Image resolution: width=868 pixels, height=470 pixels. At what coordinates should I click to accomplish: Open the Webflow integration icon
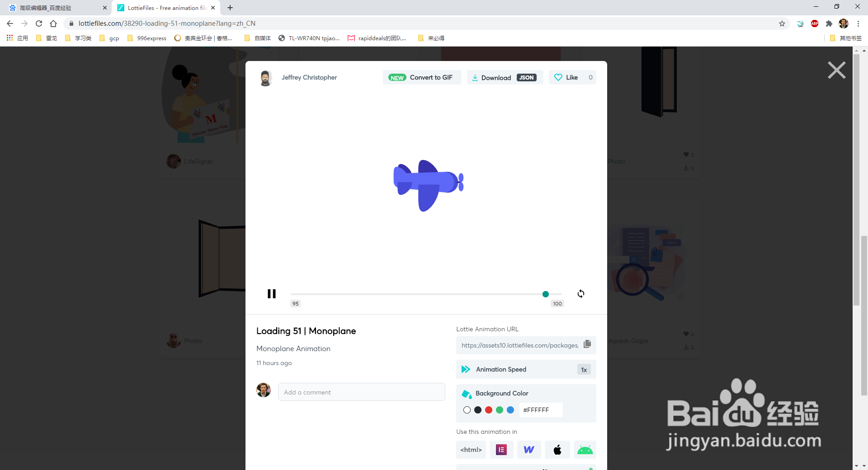[529, 450]
